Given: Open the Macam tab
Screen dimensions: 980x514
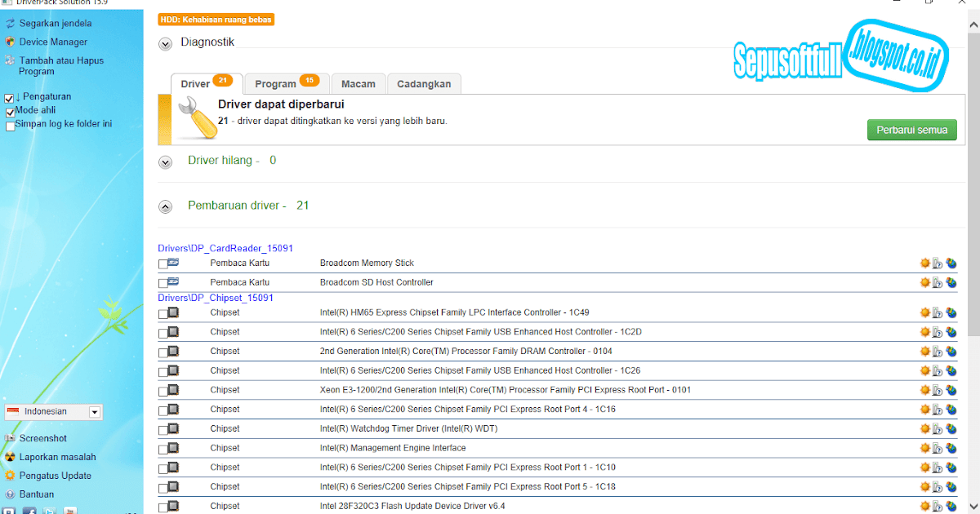Looking at the screenshot, I should point(359,83).
